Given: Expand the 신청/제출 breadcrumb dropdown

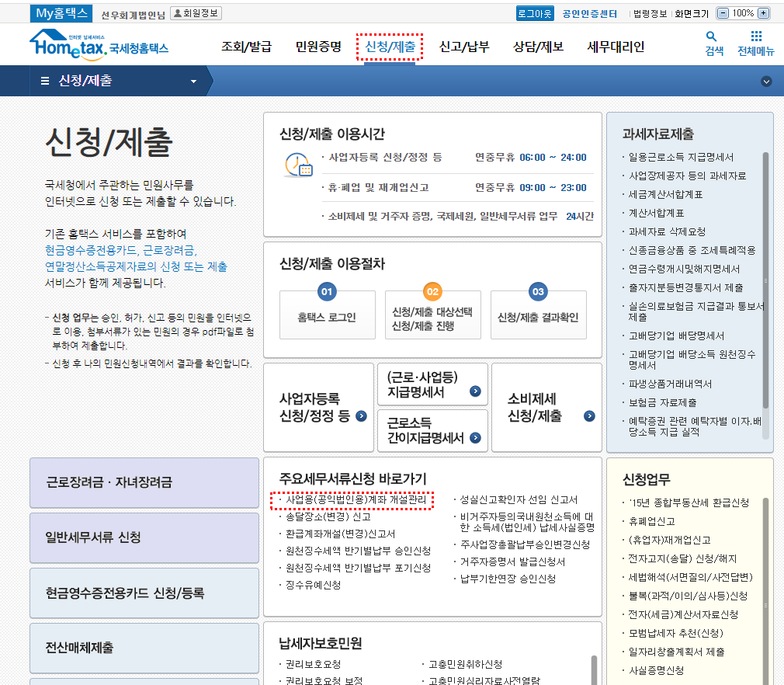Looking at the screenshot, I should [x=193, y=82].
